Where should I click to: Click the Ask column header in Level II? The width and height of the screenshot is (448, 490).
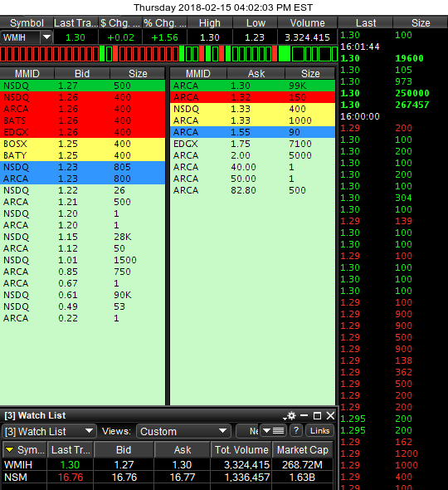click(256, 73)
